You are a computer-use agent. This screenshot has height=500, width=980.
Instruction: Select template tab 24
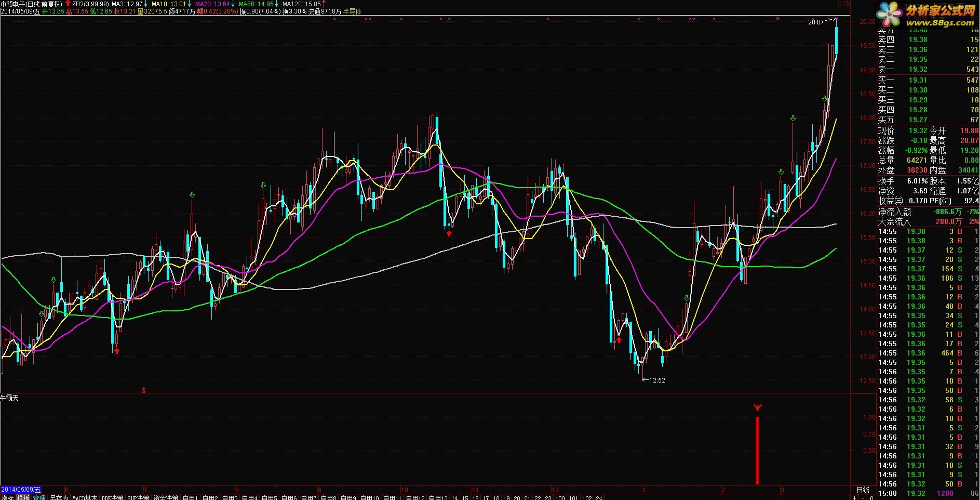(x=599, y=497)
